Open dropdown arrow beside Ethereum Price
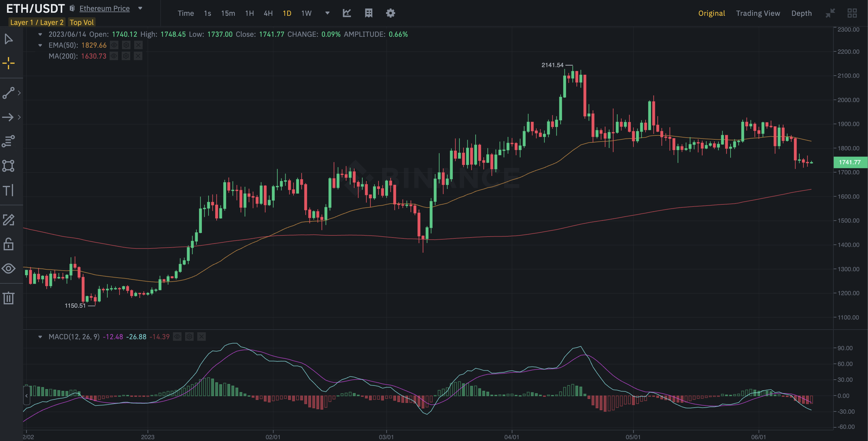This screenshot has width=868, height=441. click(x=140, y=9)
